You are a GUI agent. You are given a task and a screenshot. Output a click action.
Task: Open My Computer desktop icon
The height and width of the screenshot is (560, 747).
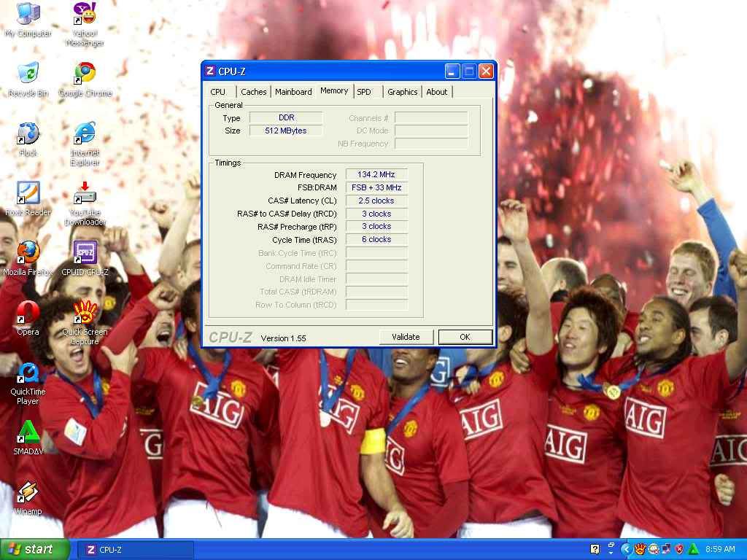point(28,20)
